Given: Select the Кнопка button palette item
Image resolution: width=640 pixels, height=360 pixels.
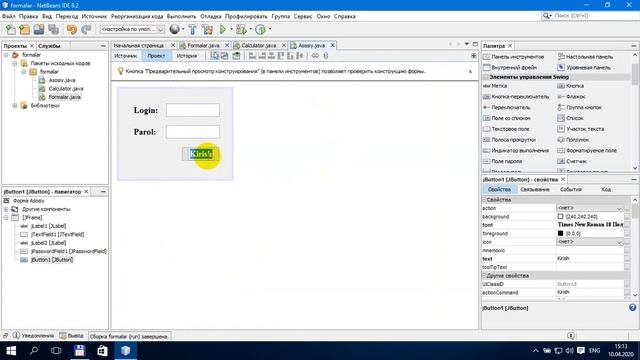Looking at the screenshot, I should click(571, 86).
